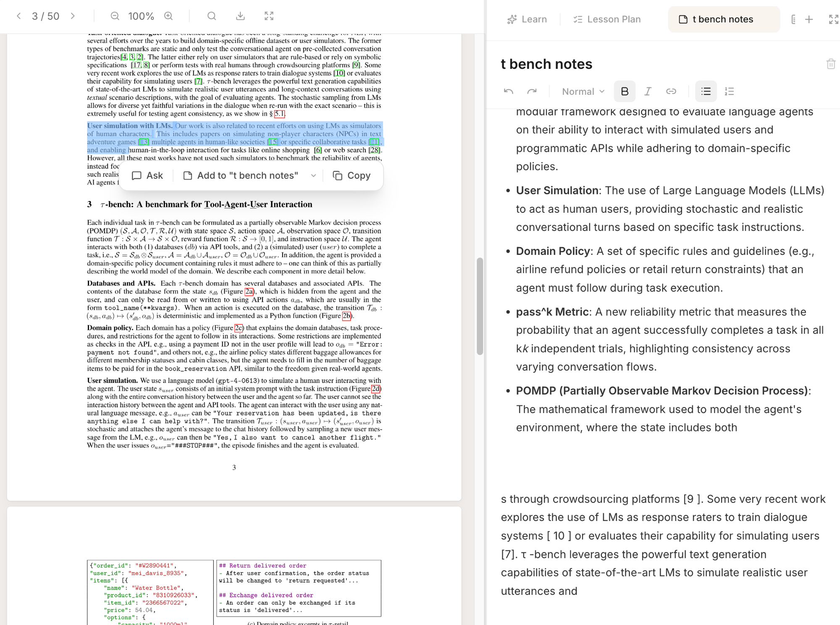
Task: Open the Normal text style dropdown
Action: pyautogui.click(x=583, y=92)
